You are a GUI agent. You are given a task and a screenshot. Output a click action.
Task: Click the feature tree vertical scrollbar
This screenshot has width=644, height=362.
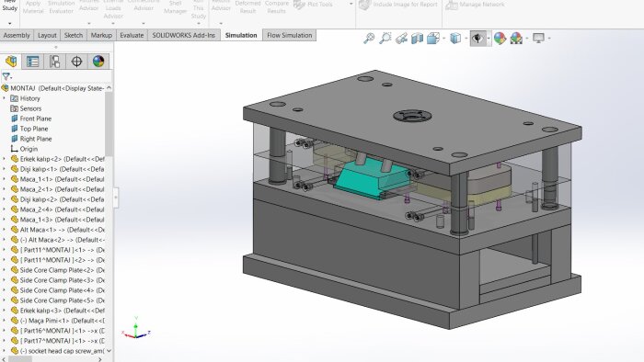[x=109, y=125]
